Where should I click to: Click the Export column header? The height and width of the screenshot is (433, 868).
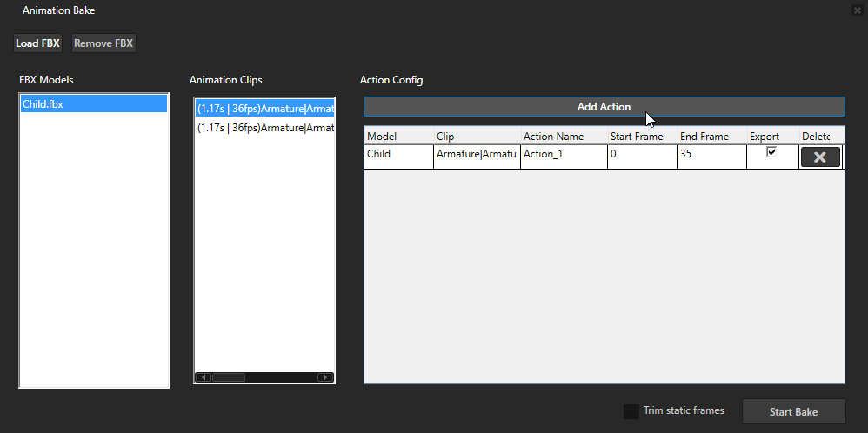773,137
